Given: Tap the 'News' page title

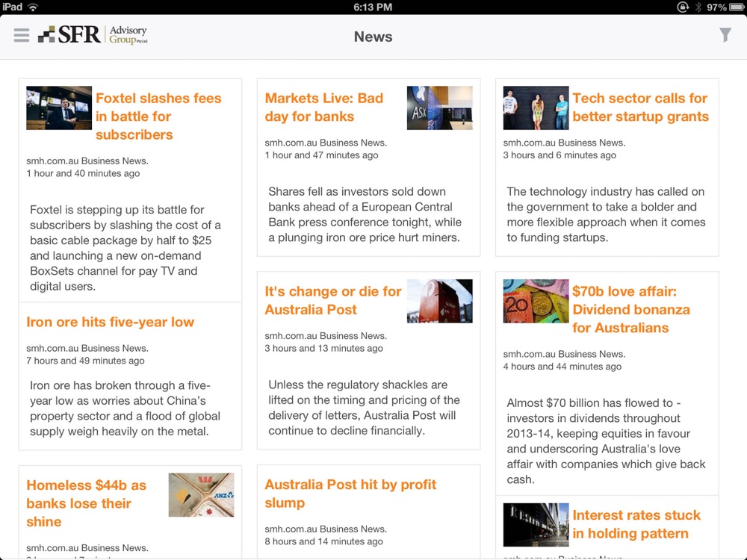Looking at the screenshot, I should (373, 37).
